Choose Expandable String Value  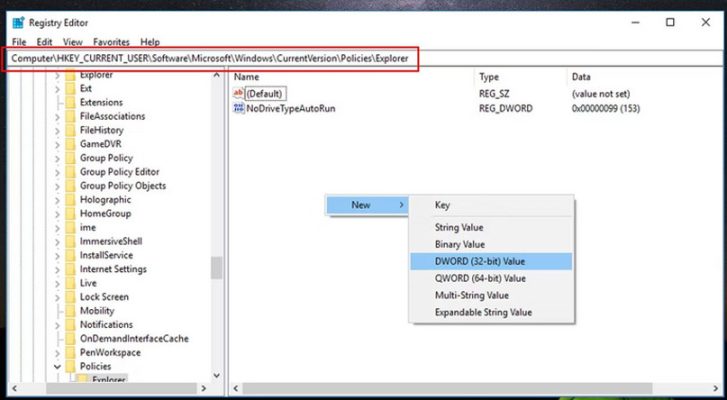point(491,312)
